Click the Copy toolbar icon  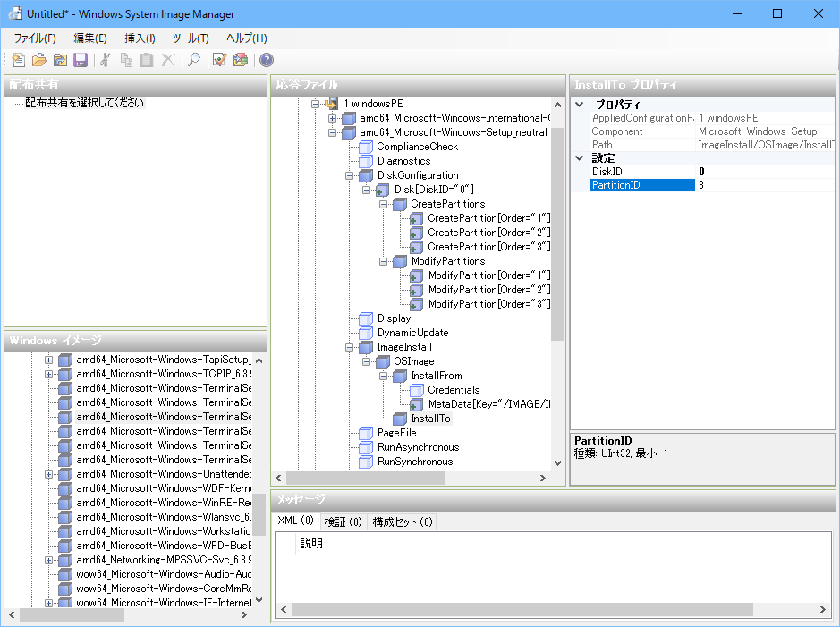pos(126,60)
